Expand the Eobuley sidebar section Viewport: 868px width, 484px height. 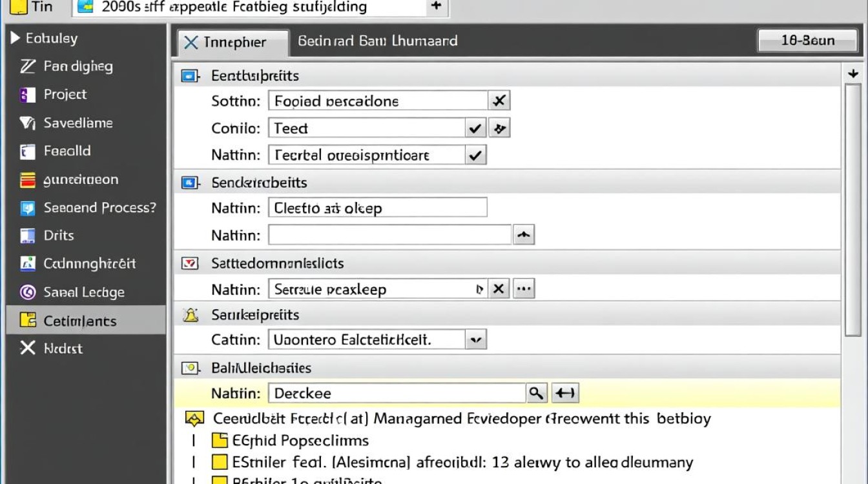(x=15, y=39)
